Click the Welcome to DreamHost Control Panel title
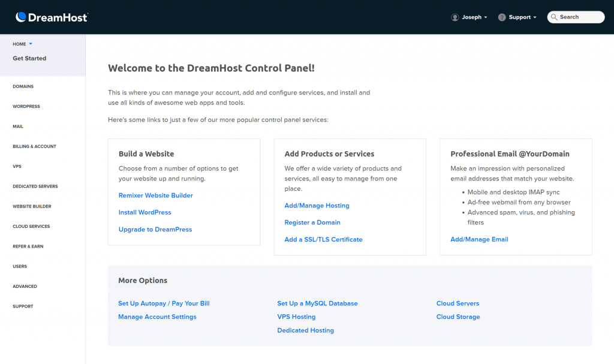614x364 pixels. coord(212,68)
